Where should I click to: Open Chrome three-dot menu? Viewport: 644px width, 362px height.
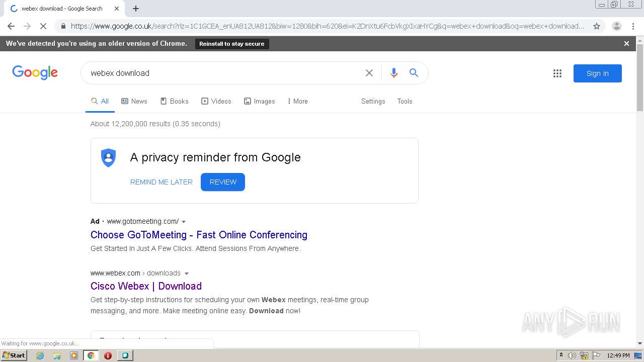pos(633,26)
